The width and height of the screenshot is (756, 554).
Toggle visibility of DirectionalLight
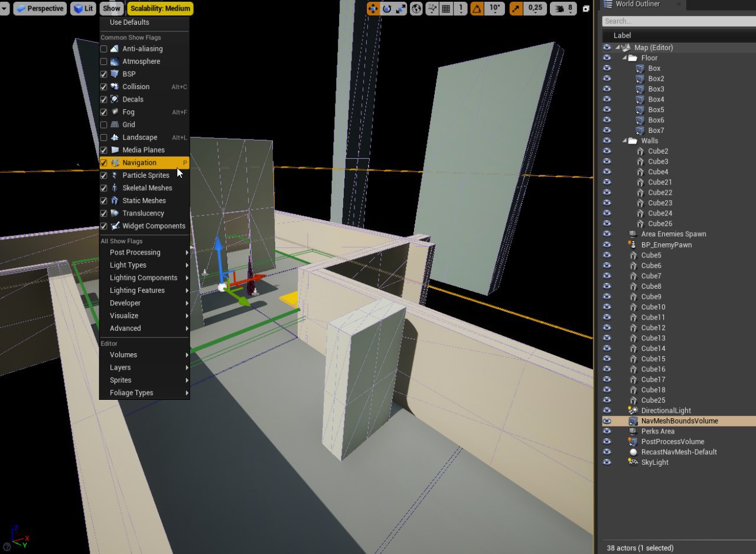(x=607, y=410)
